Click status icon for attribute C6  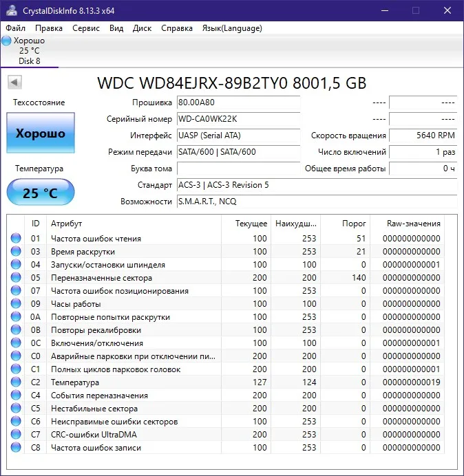point(16,421)
